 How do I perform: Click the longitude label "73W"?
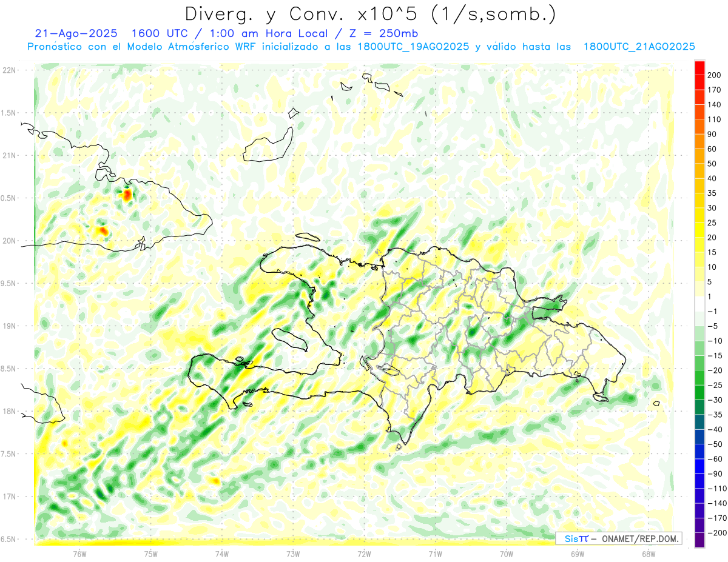point(293,554)
